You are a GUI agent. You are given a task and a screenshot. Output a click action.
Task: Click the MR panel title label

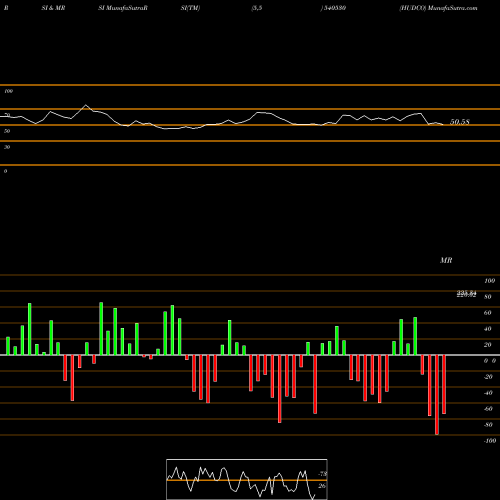click(446, 260)
